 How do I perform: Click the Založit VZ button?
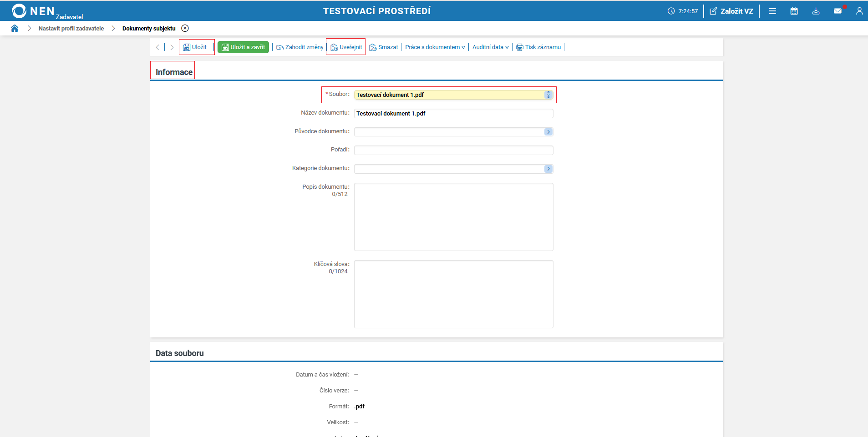point(731,11)
